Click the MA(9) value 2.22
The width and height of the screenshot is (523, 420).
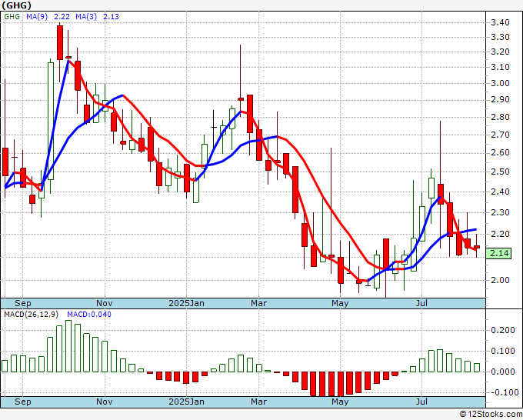62,17
